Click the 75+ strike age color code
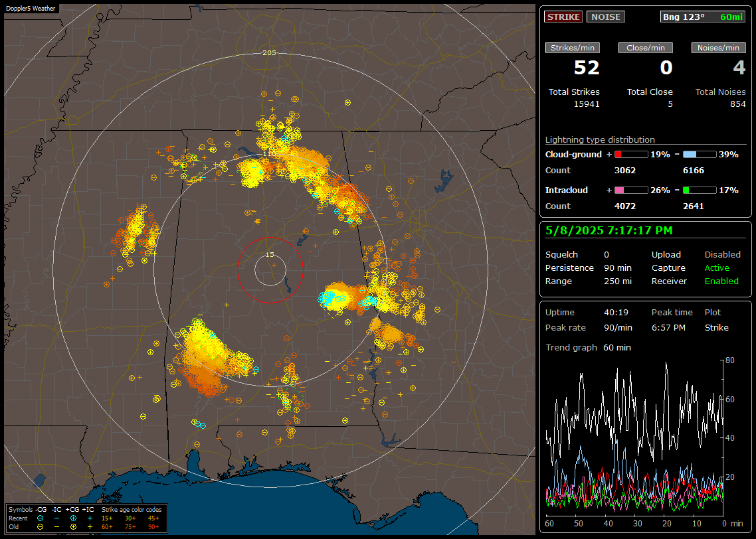Image resolution: width=756 pixels, height=539 pixels. (x=130, y=527)
